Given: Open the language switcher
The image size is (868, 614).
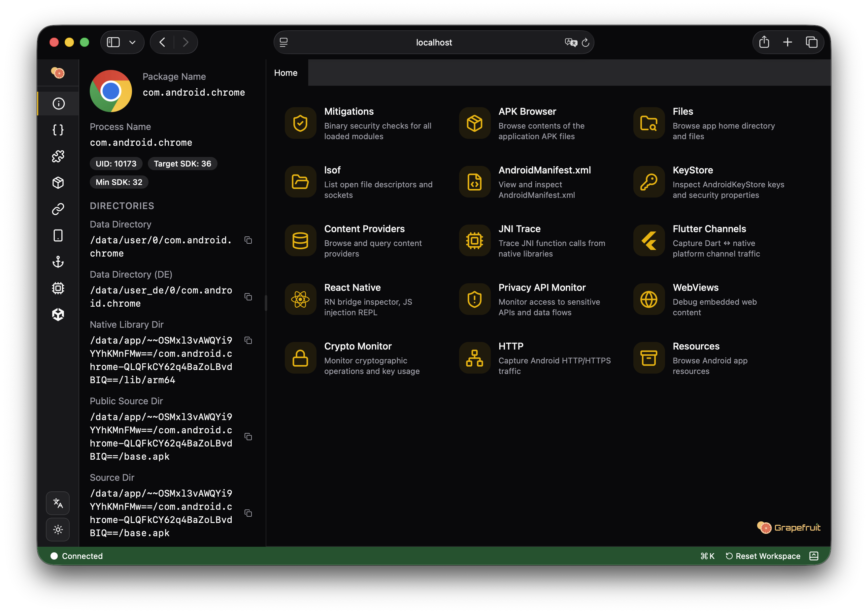Looking at the screenshot, I should point(57,503).
